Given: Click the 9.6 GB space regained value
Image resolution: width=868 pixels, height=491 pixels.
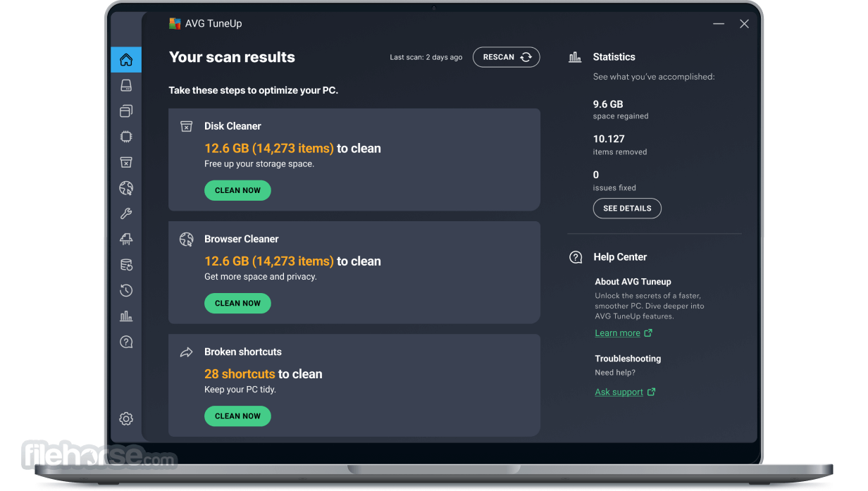Looking at the screenshot, I should 608,104.
